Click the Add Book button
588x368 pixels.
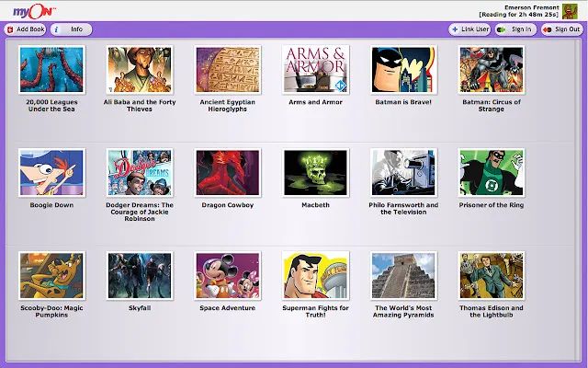(x=25, y=29)
